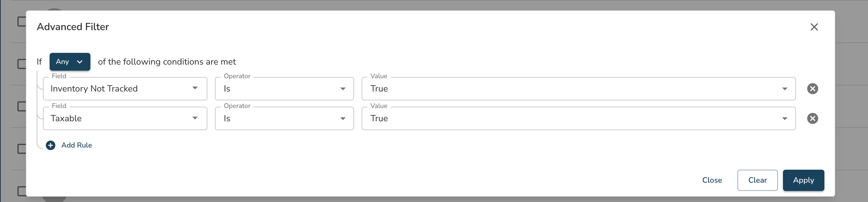The height and width of the screenshot is (202, 868).
Task: Click the Add Rule link text
Action: pos(76,145)
